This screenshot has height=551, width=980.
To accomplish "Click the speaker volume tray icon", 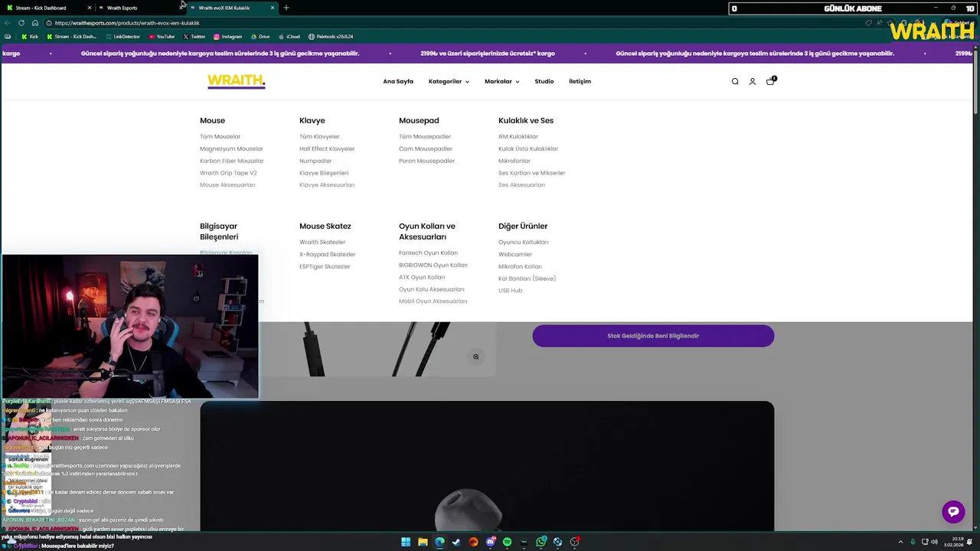I will 935,542.
